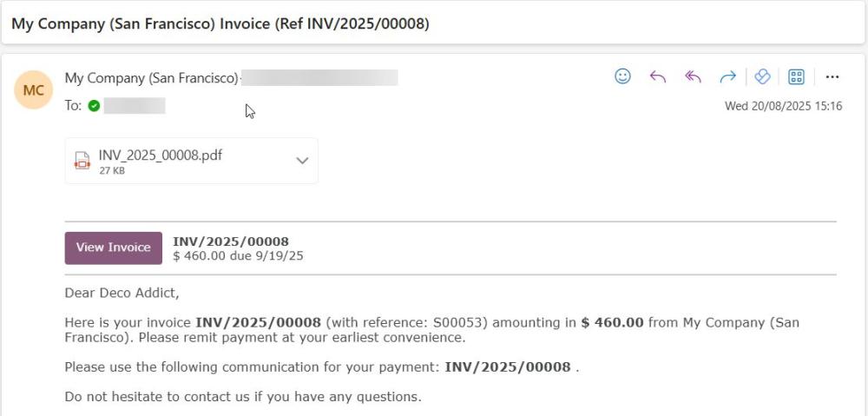Click the Wed 20/08/2025 15:16 timestamp
The width and height of the screenshot is (868, 416).
[x=783, y=106]
